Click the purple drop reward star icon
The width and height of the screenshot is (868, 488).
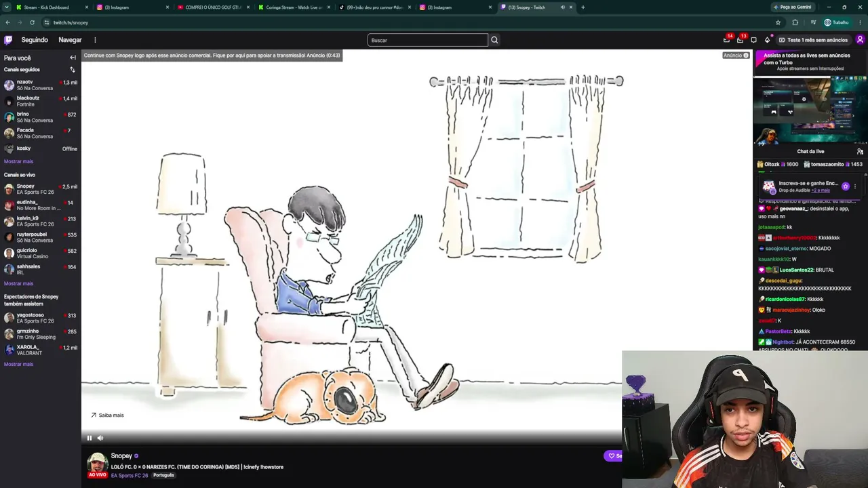846,186
